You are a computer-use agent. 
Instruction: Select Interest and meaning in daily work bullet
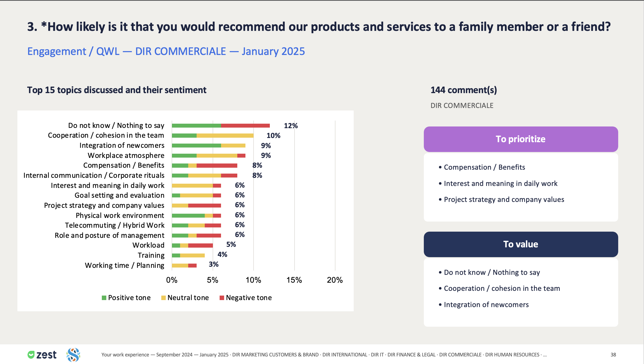pos(500,183)
